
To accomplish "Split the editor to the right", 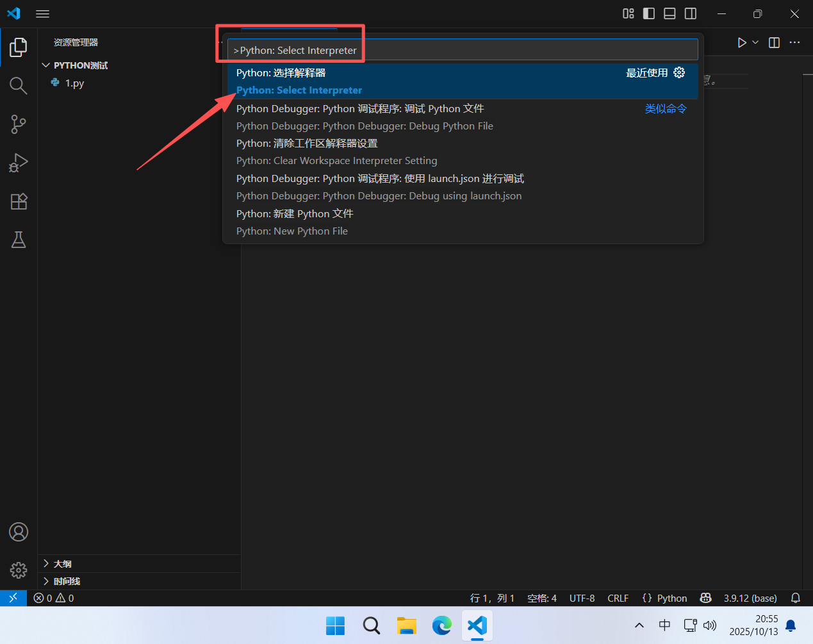I will (774, 42).
